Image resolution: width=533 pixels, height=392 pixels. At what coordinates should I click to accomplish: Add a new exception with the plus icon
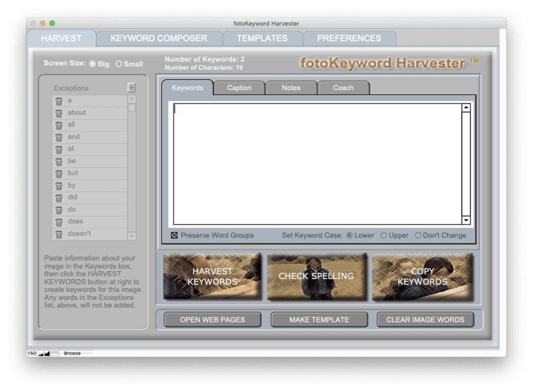132,87
